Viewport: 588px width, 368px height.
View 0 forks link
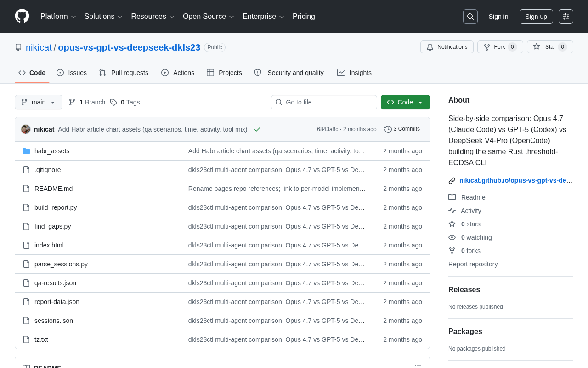pyautogui.click(x=464, y=251)
